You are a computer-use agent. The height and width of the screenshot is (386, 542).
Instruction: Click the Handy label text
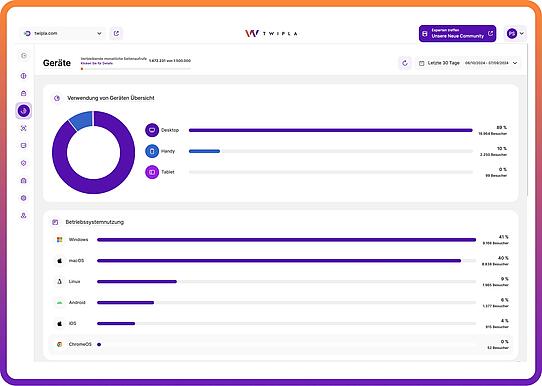[x=168, y=151]
